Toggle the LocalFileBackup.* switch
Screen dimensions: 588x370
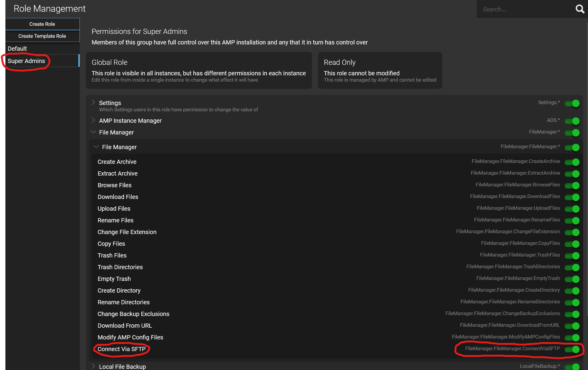point(572,367)
